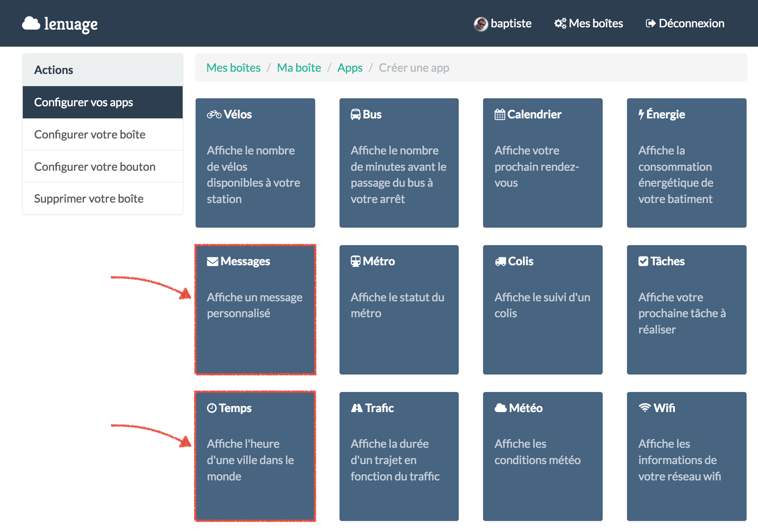
Task: Click the calendar icon on Calendrier card
Action: [x=499, y=114]
